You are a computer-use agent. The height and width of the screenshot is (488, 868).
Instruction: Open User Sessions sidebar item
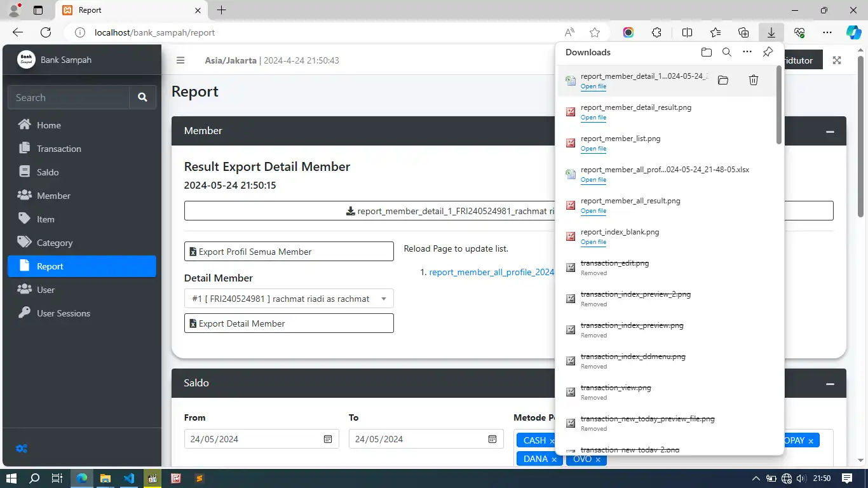63,313
